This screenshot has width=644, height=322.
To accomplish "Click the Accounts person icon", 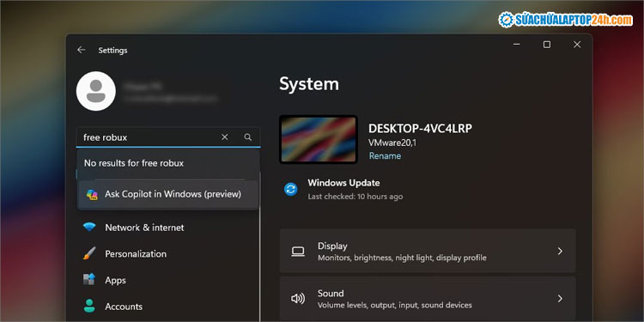I will coord(89,306).
